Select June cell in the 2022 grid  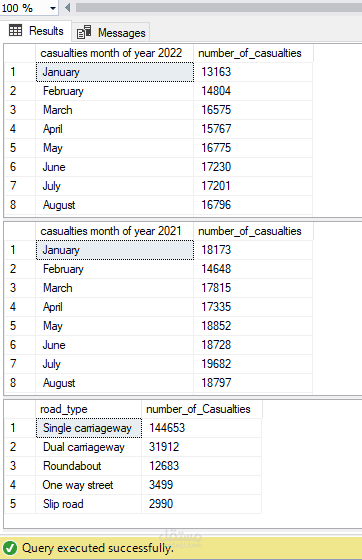pyautogui.click(x=114, y=167)
